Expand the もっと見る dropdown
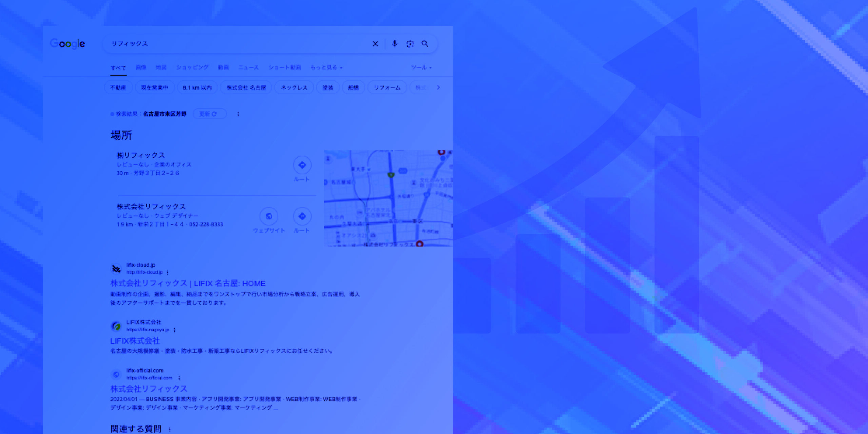Image resolution: width=868 pixels, height=434 pixels. [326, 67]
